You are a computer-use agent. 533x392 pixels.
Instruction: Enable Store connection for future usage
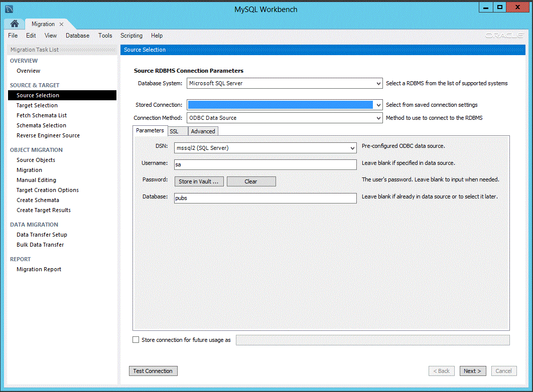tap(136, 339)
